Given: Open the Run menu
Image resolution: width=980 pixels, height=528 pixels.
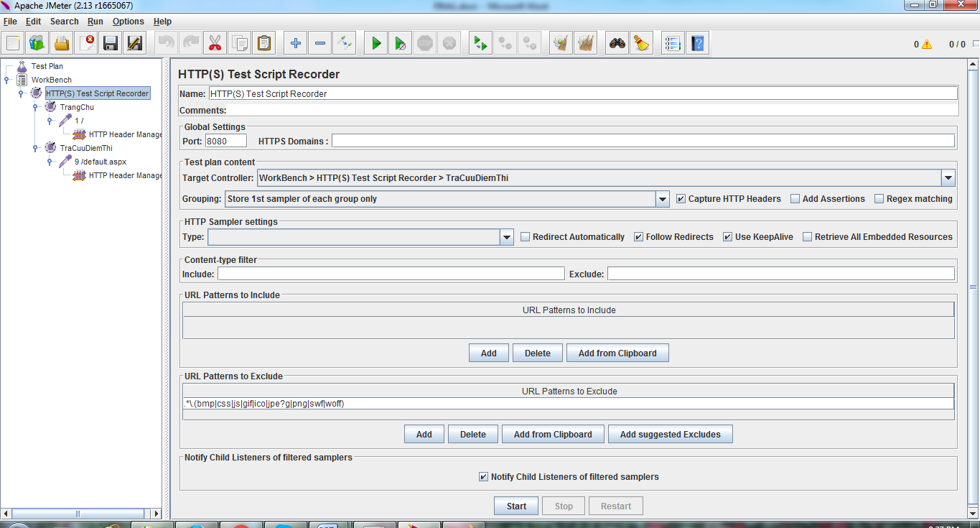Looking at the screenshot, I should [95, 22].
